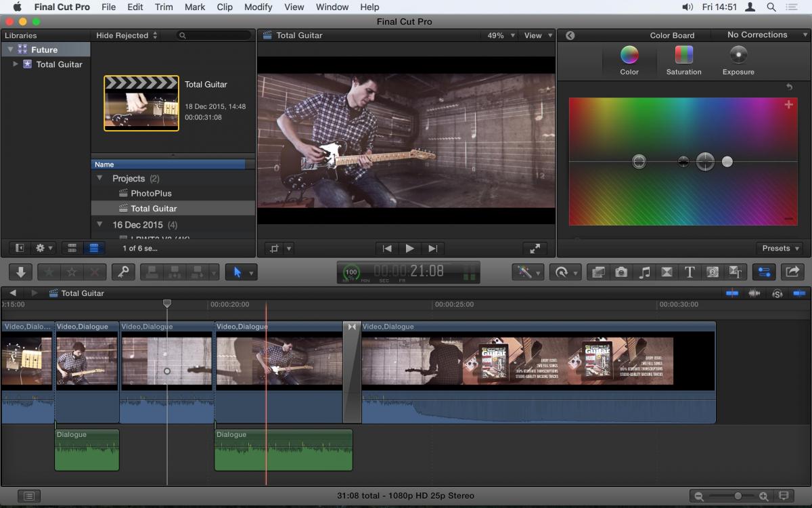The image size is (812, 508).
Task: Open the Keyword Editor key icon
Action: pyautogui.click(x=123, y=272)
